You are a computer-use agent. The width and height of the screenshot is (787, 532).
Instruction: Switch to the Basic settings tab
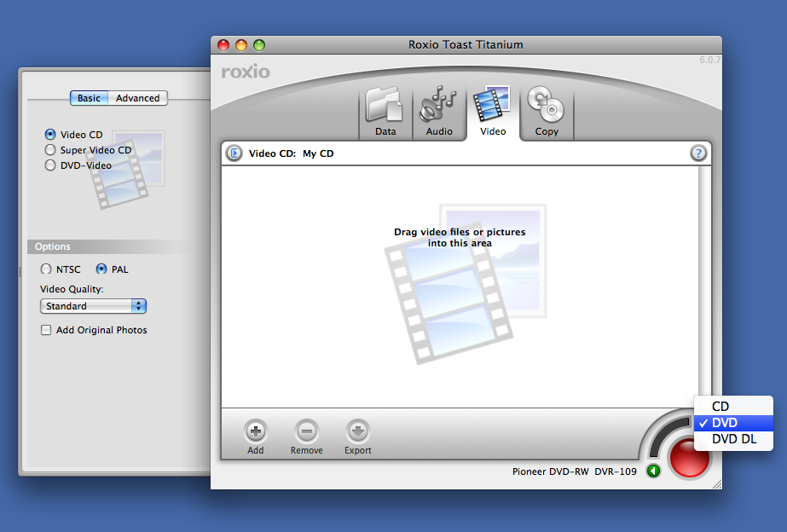[89, 98]
